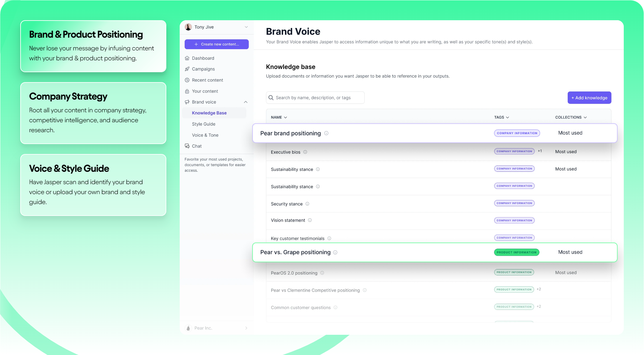
Task: Click the Create new content button
Action: pyautogui.click(x=217, y=44)
